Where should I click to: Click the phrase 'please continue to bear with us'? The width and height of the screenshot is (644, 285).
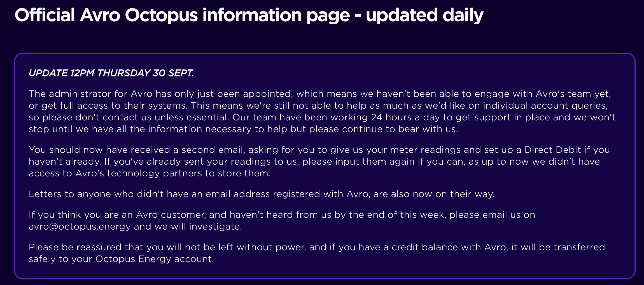pos(383,129)
